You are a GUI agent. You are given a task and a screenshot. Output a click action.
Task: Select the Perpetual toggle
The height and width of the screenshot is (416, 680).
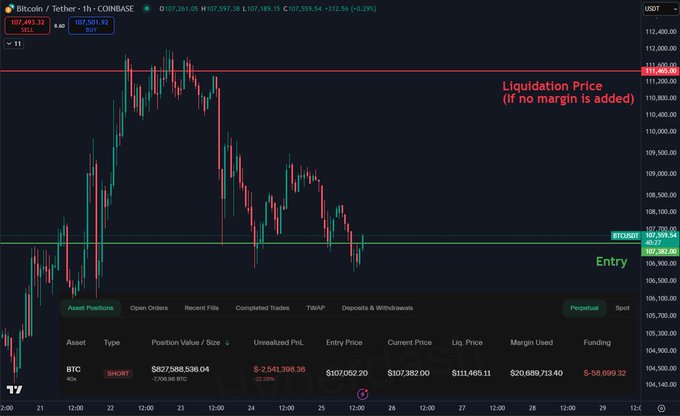coord(584,308)
